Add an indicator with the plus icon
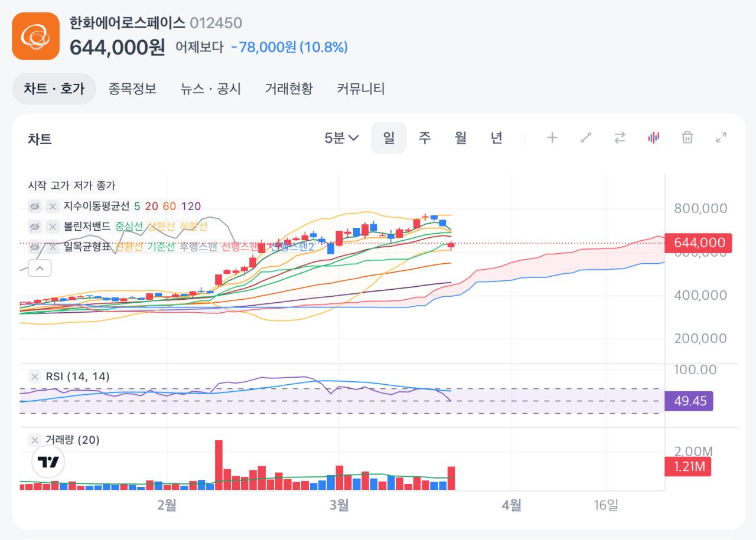 tap(552, 138)
